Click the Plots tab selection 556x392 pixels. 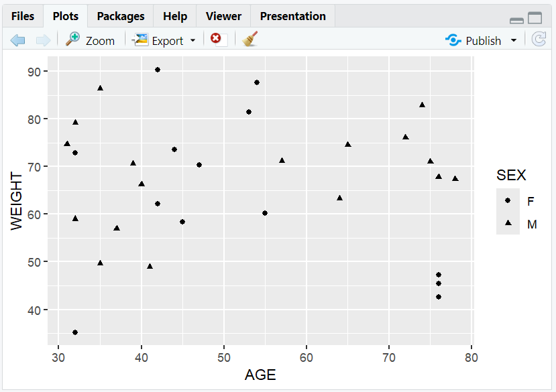65,16
